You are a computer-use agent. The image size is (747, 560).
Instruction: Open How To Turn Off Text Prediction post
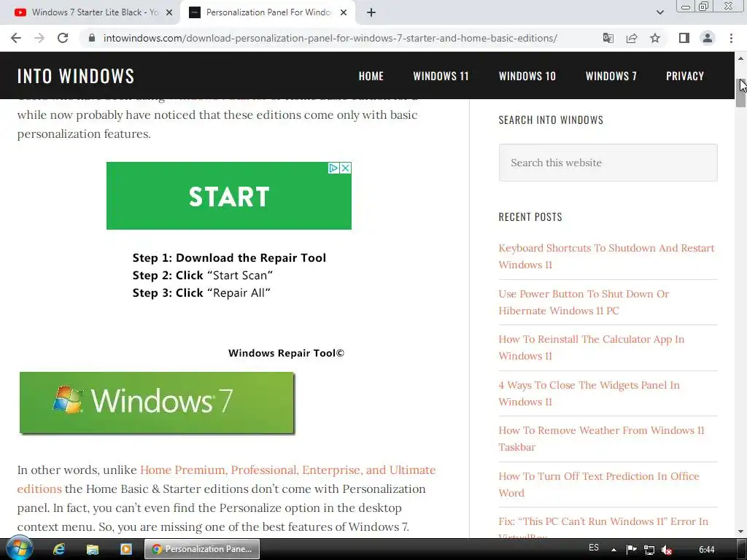click(x=599, y=484)
